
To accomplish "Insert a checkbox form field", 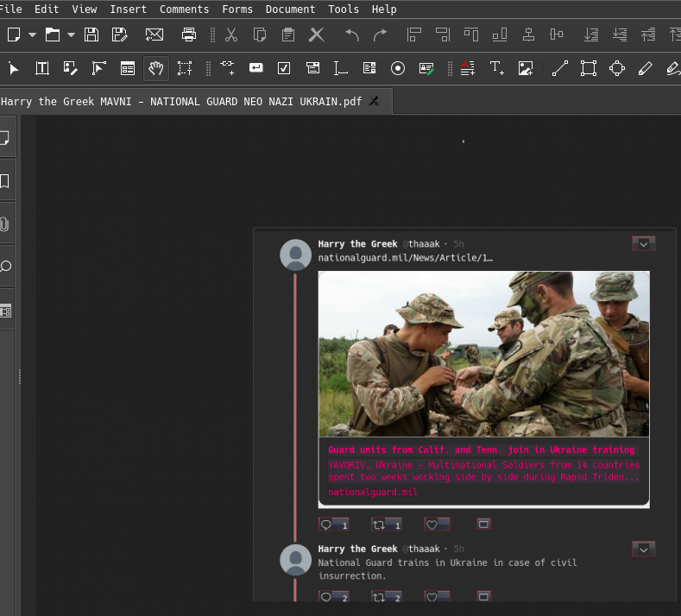I will coord(284,68).
